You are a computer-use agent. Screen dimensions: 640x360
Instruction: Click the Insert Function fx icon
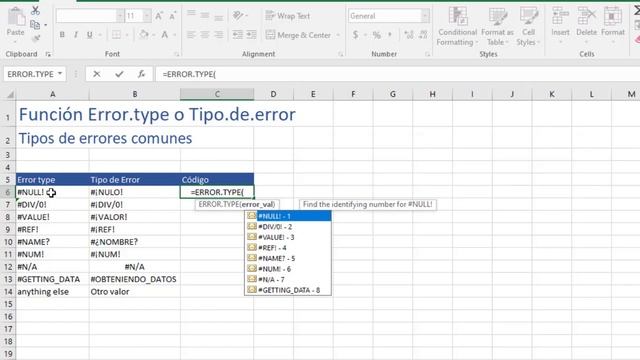141,74
